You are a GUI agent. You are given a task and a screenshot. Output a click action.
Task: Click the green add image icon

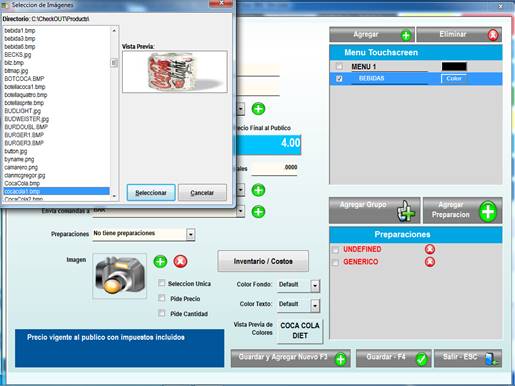tap(160, 261)
